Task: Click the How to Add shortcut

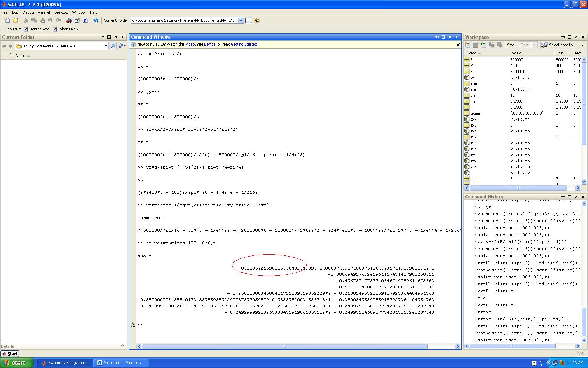Action: click(36, 29)
